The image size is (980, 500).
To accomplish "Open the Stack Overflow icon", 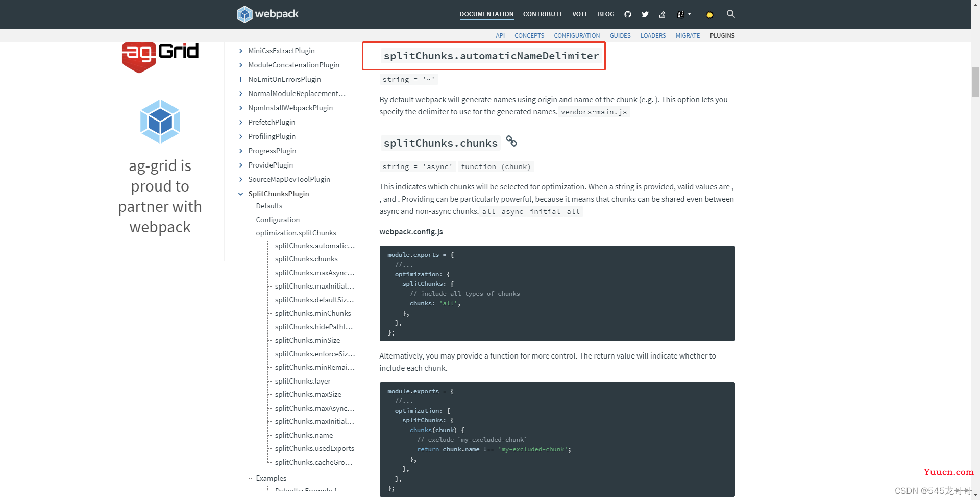I will [x=663, y=14].
